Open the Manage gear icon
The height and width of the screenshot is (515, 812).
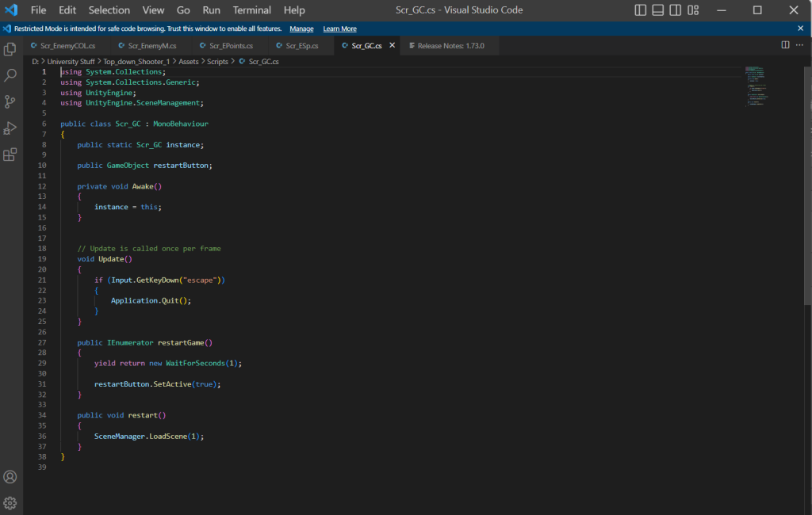coord(10,502)
